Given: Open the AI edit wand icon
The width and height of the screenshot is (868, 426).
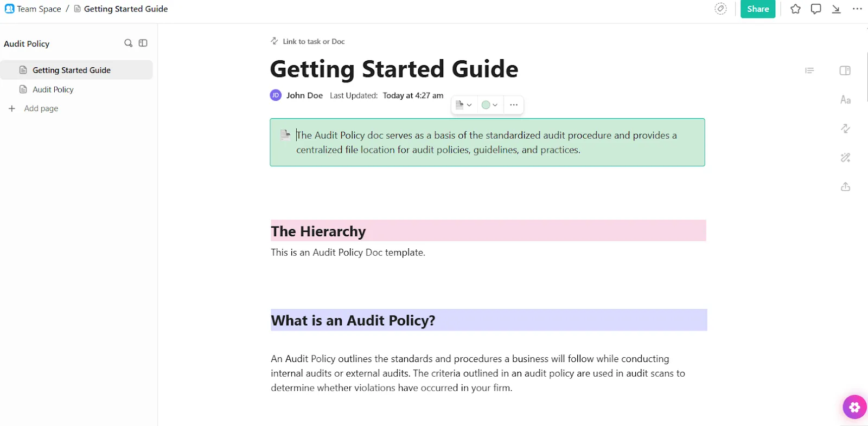Looking at the screenshot, I should click(845, 158).
